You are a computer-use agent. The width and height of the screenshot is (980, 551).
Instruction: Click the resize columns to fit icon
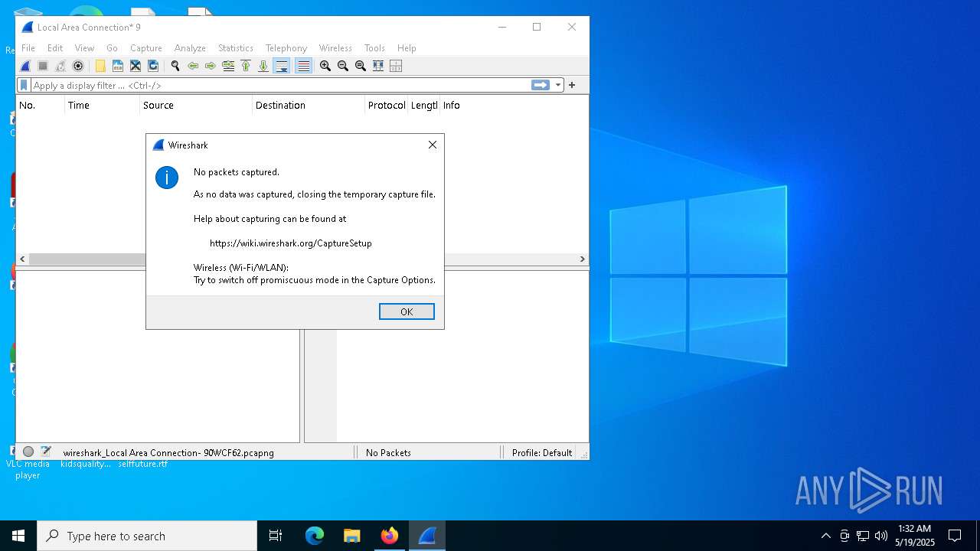[x=378, y=66]
